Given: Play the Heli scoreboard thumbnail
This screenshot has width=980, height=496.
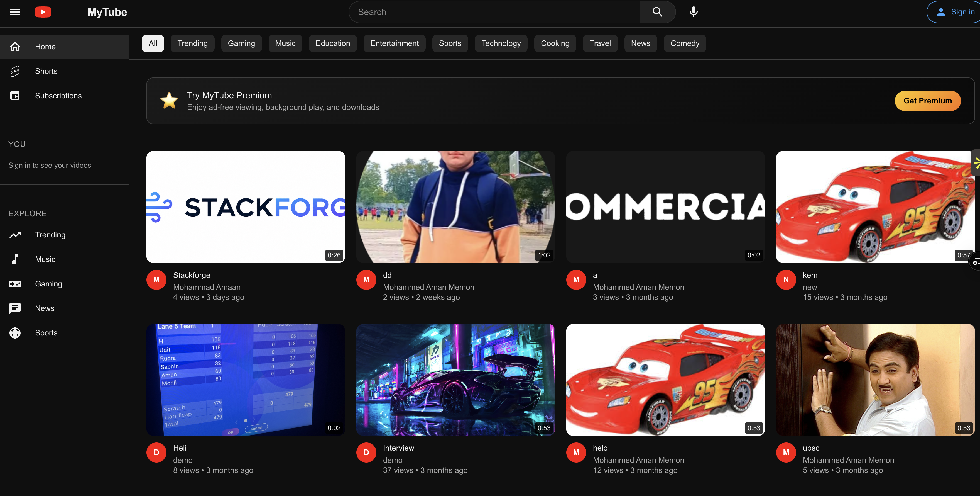Looking at the screenshot, I should tap(246, 380).
